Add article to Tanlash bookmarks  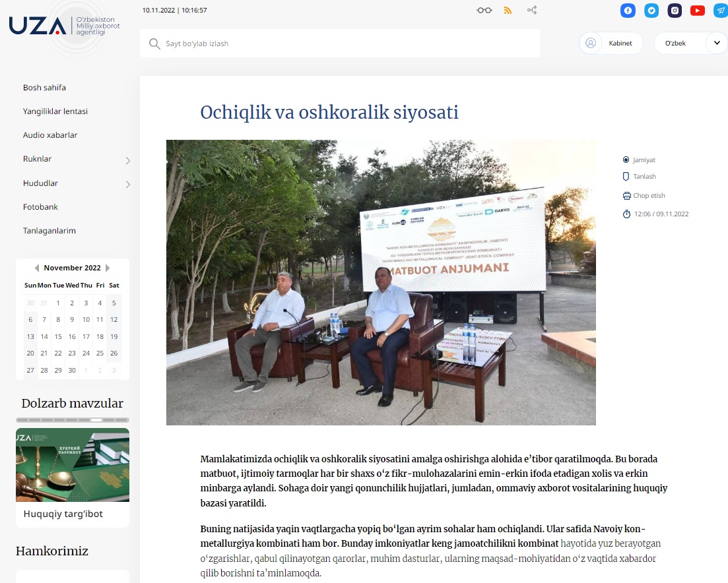coord(639,177)
